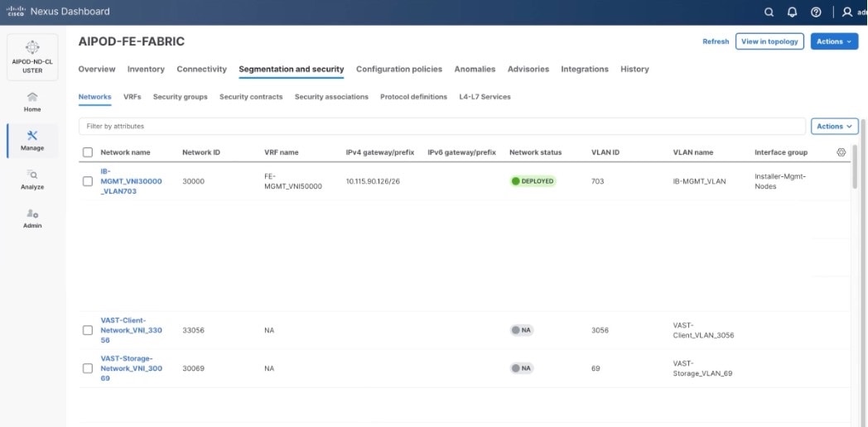Viewport: 868px width, 427px height.
Task: Click the Network name column header
Action: 125,152
